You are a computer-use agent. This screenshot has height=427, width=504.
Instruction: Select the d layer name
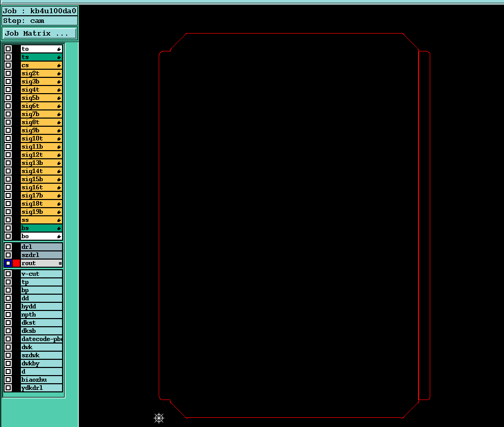coord(42,372)
